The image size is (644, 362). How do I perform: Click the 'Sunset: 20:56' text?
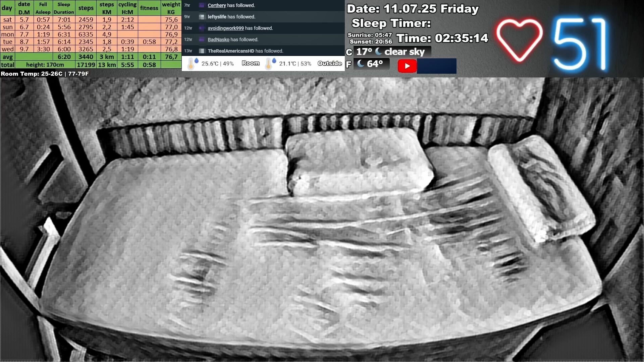pos(371,42)
